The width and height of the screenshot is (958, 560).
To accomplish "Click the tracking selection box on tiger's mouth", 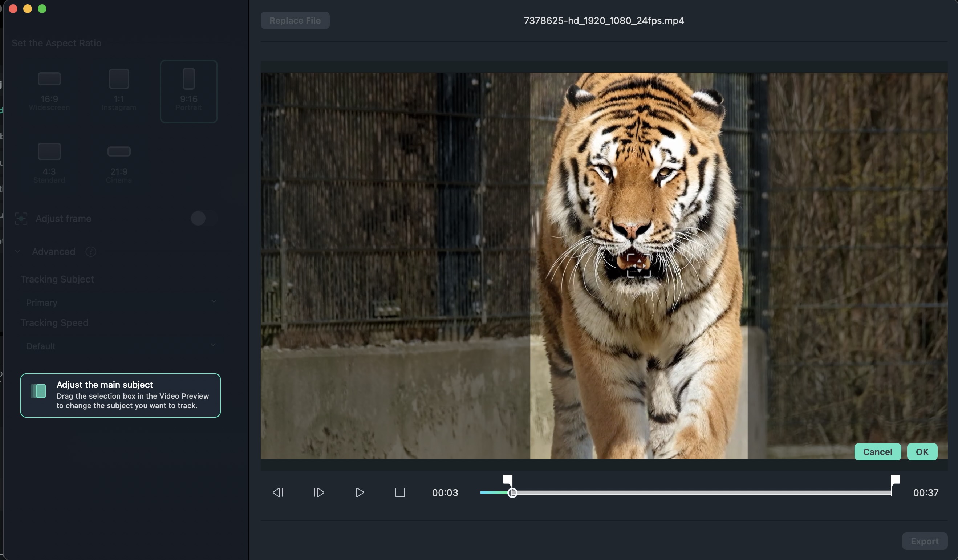I will (x=638, y=266).
